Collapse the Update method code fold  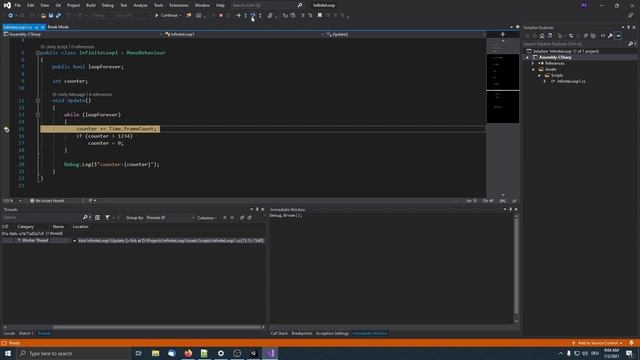tap(38, 100)
